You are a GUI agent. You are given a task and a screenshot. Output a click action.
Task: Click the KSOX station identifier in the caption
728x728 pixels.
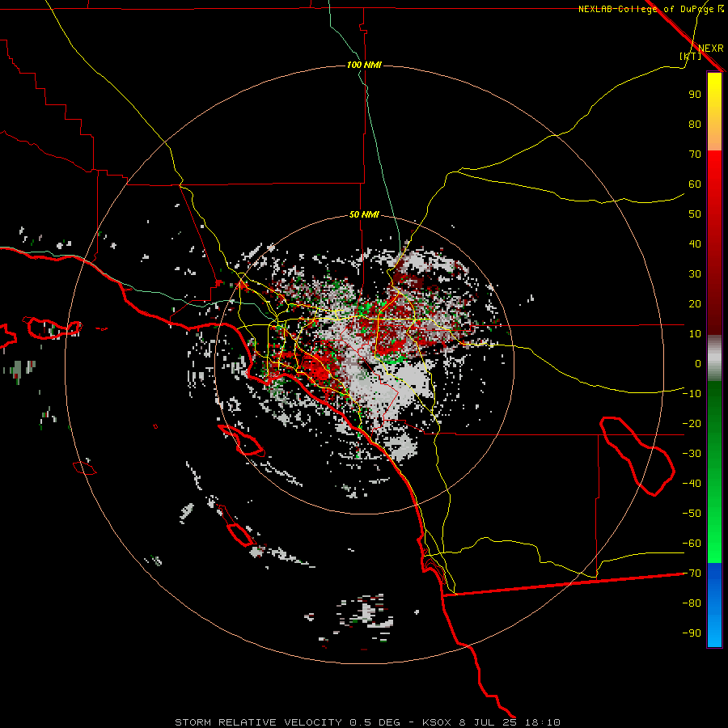(x=437, y=722)
